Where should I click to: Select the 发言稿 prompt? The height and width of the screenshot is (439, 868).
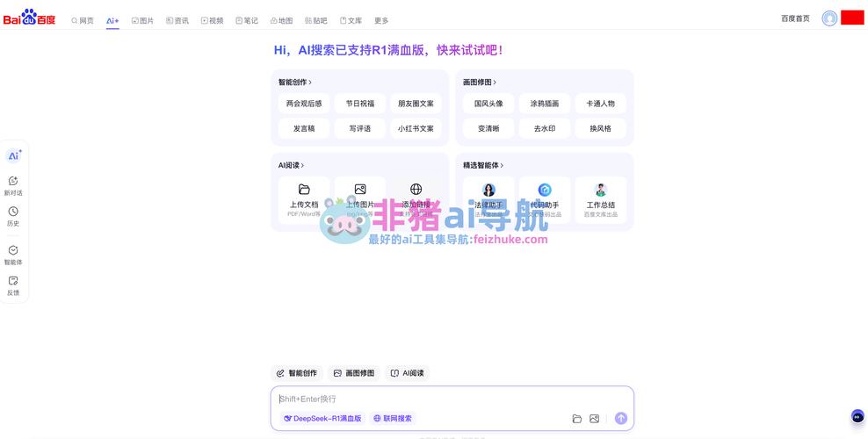(x=304, y=128)
